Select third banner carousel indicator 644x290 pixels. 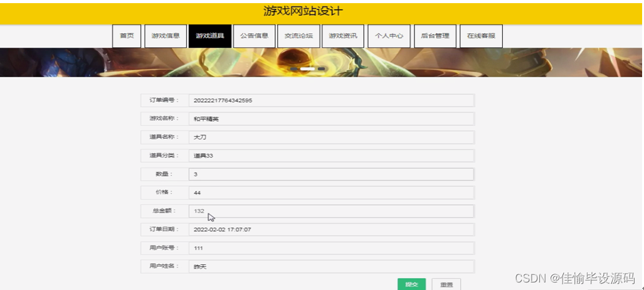coord(321,68)
